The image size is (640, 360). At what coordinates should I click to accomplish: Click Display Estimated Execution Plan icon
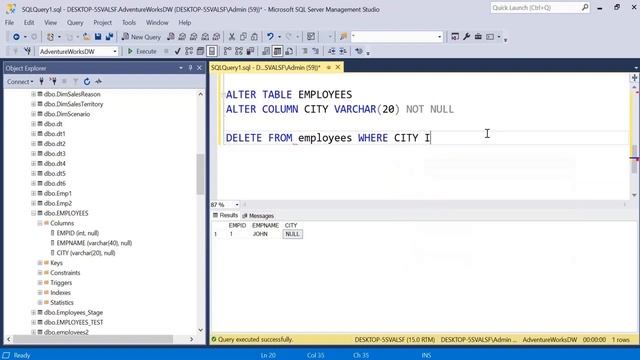point(189,51)
